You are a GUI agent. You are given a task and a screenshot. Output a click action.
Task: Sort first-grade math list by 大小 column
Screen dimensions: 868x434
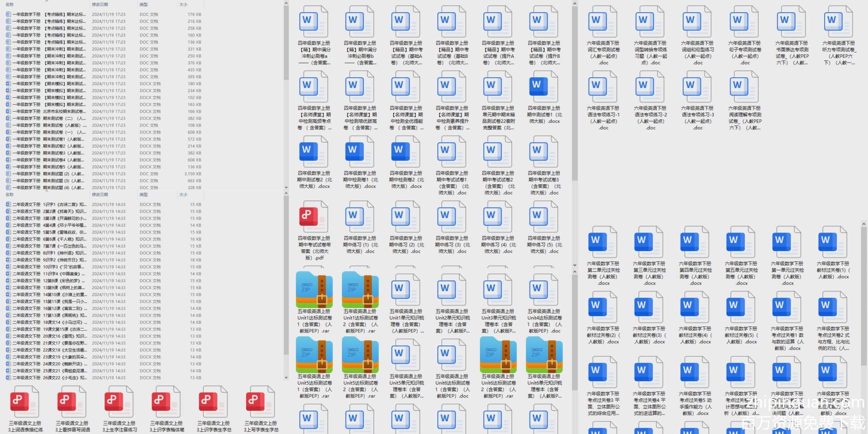point(184,4)
